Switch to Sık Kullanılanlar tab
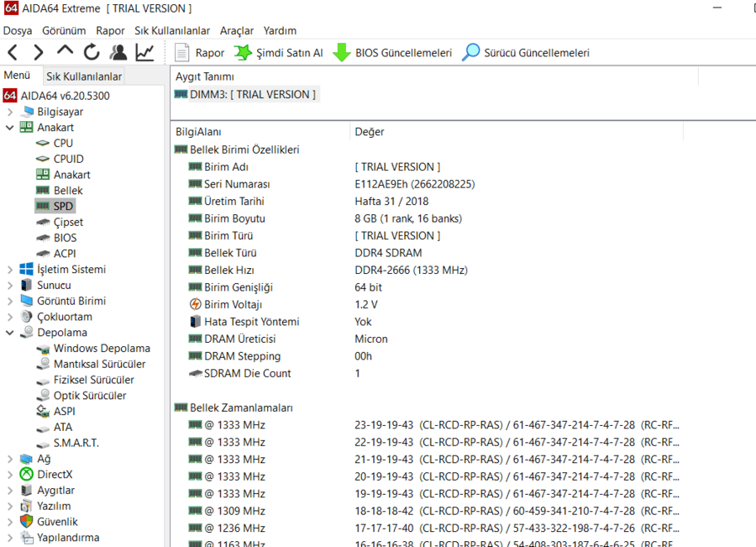 [x=84, y=76]
